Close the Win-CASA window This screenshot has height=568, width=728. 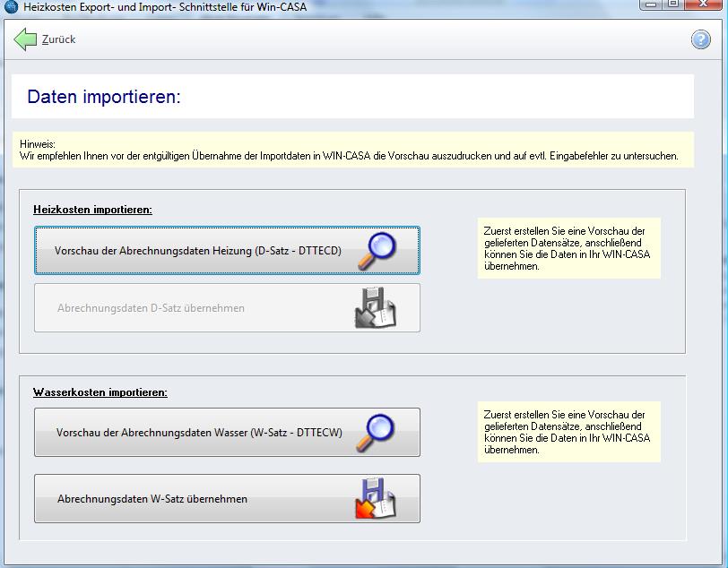pyautogui.click(x=704, y=4)
